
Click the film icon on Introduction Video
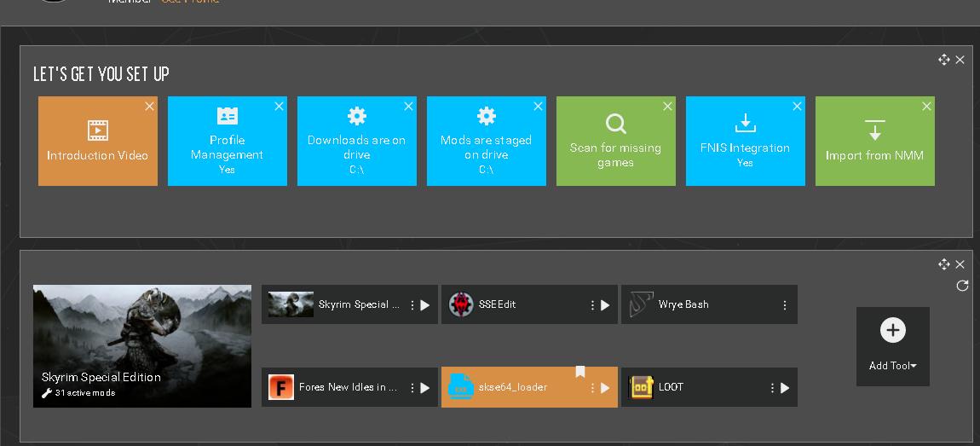click(x=97, y=130)
